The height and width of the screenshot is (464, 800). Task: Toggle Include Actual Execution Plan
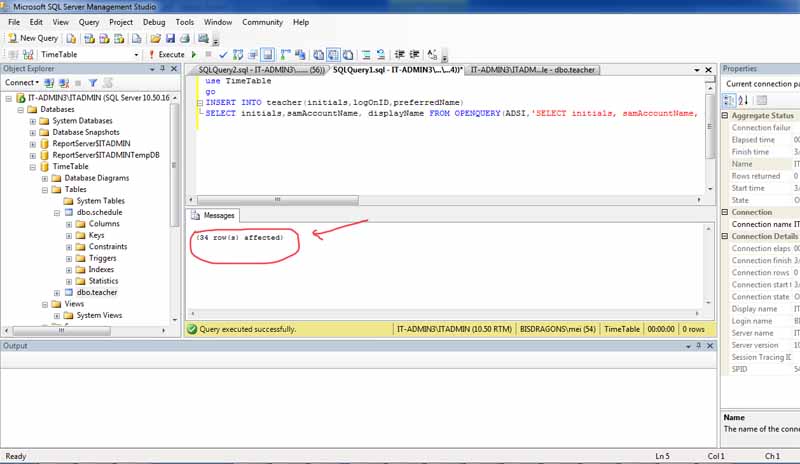pyautogui.click(x=285, y=54)
